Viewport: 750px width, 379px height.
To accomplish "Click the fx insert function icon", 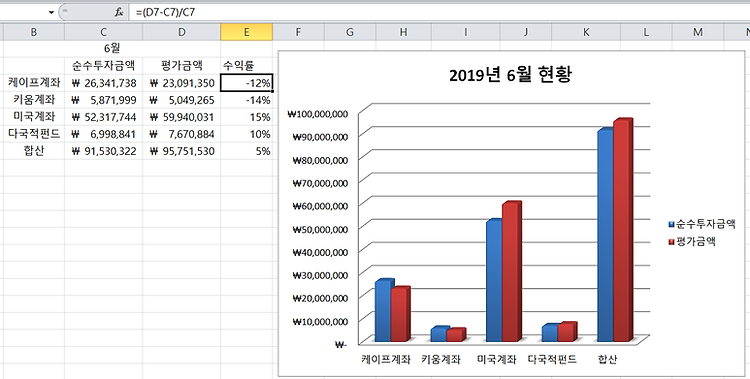I will 119,12.
